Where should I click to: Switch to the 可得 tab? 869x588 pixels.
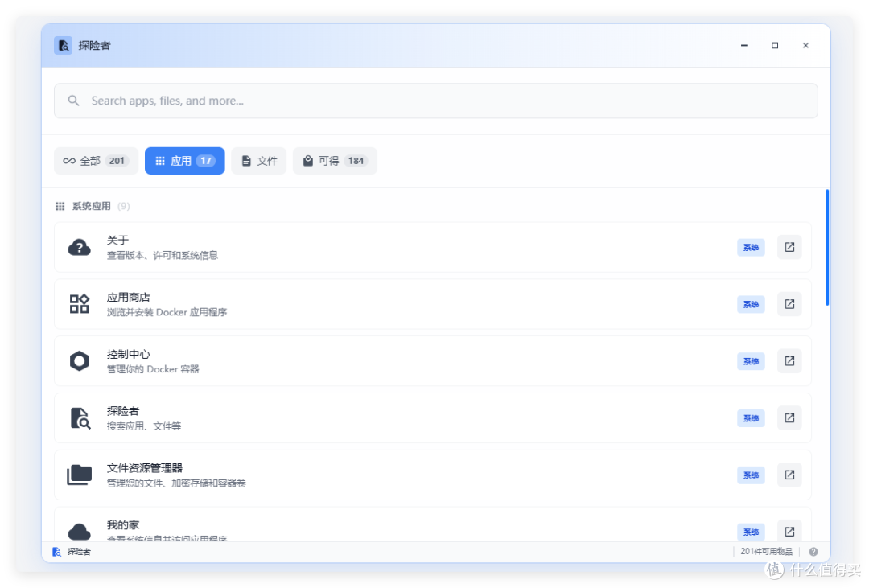click(x=335, y=161)
